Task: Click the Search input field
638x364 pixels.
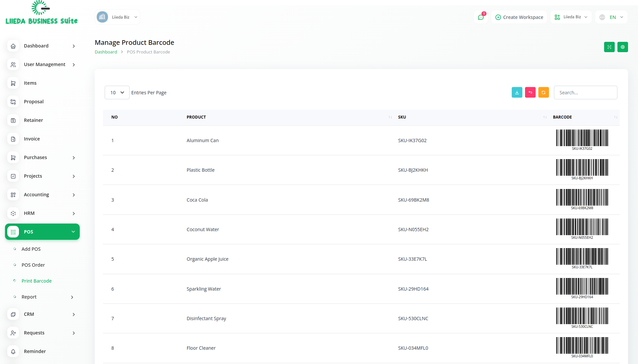Action: point(585,93)
